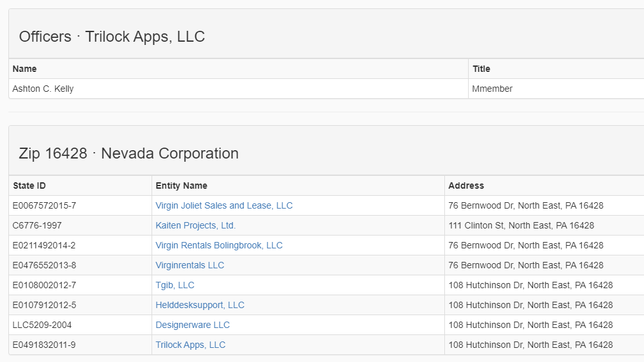The height and width of the screenshot is (362, 644).
Task: Click the Designerware LLC link
Action: click(x=193, y=325)
